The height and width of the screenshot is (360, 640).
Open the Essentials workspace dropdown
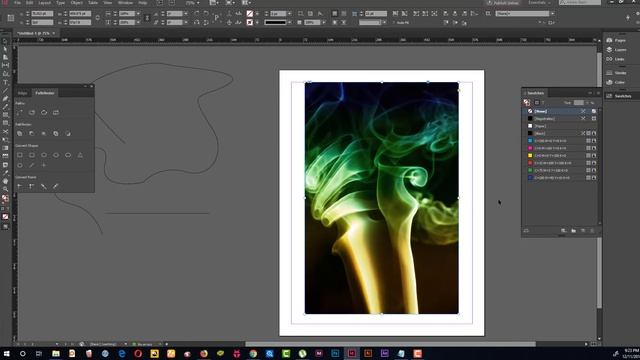(540, 3)
